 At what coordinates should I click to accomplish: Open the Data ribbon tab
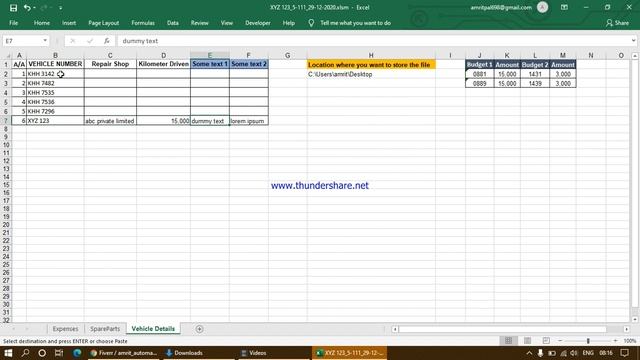[173, 23]
